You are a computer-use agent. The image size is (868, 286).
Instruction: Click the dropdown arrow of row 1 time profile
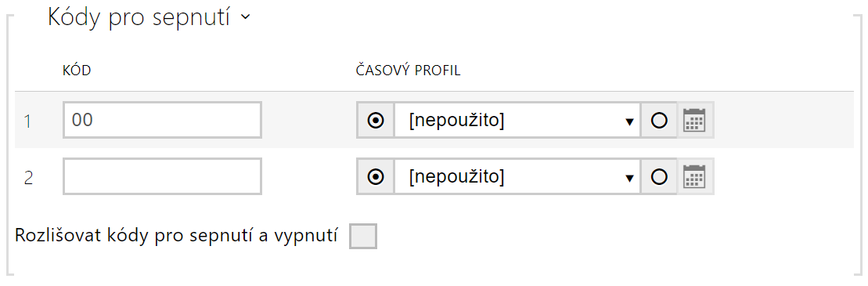point(628,122)
